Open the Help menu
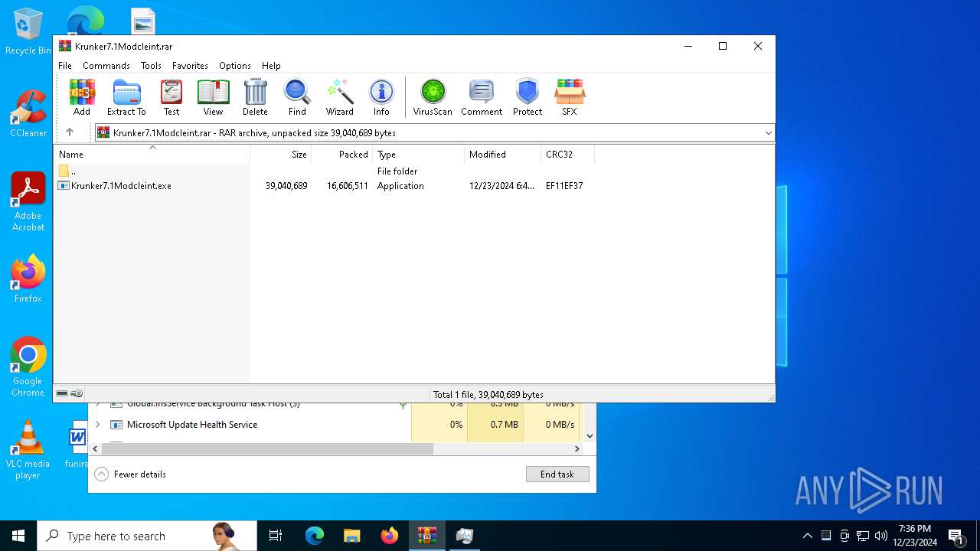This screenshot has width=980, height=551. [x=271, y=66]
